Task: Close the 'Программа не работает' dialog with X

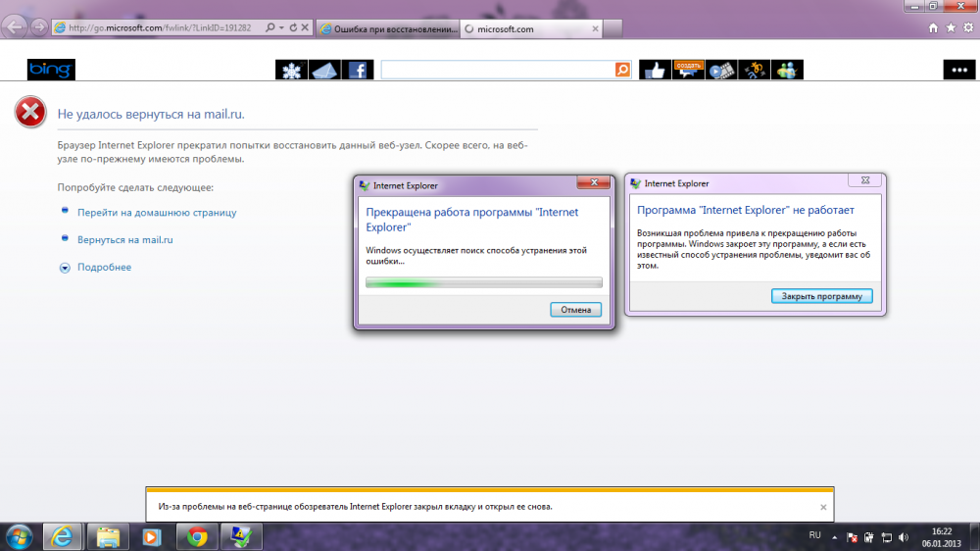Action: pos(865,180)
